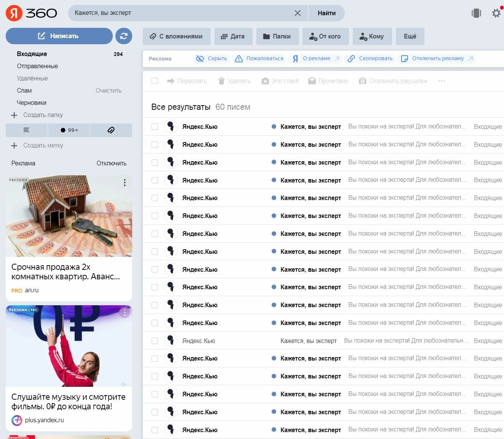Filter by С вложениями

tap(177, 37)
